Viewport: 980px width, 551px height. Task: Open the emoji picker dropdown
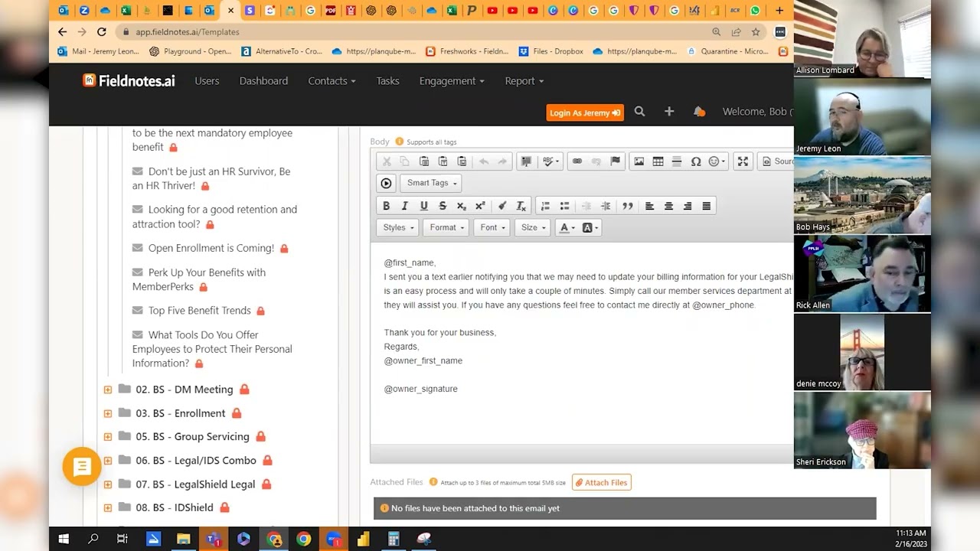717,161
